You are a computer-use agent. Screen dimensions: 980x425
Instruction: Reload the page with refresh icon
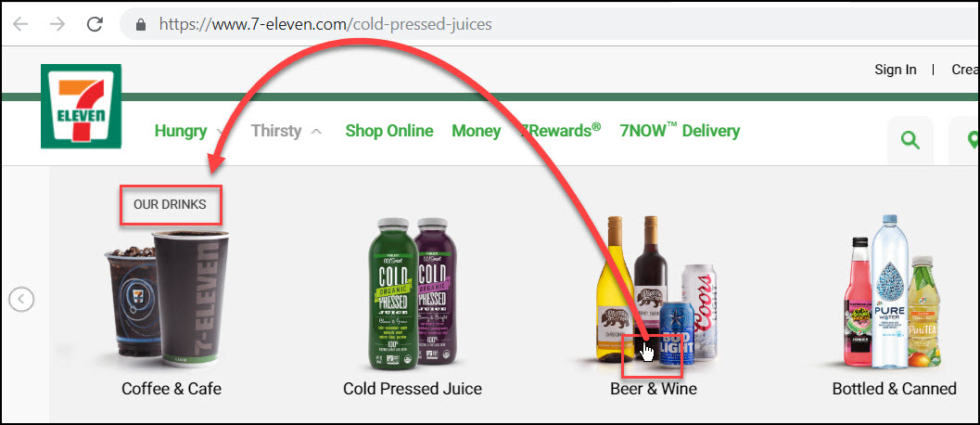point(95,24)
